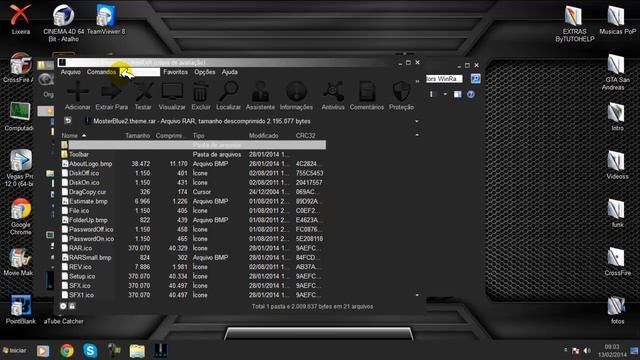The width and height of the screenshot is (640, 360).
Task: Select DiskOff.ico file
Action: tap(193, 173)
